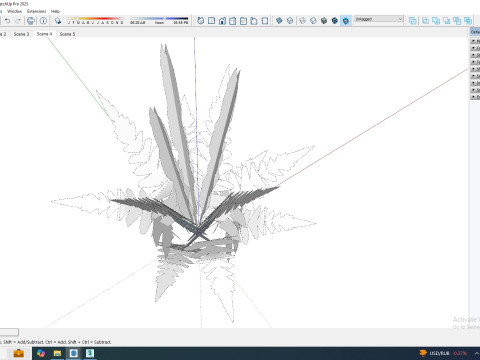Expand the topmost collapsed Default Tray panel
The height and width of the screenshot is (360, 480).
tap(475, 41)
